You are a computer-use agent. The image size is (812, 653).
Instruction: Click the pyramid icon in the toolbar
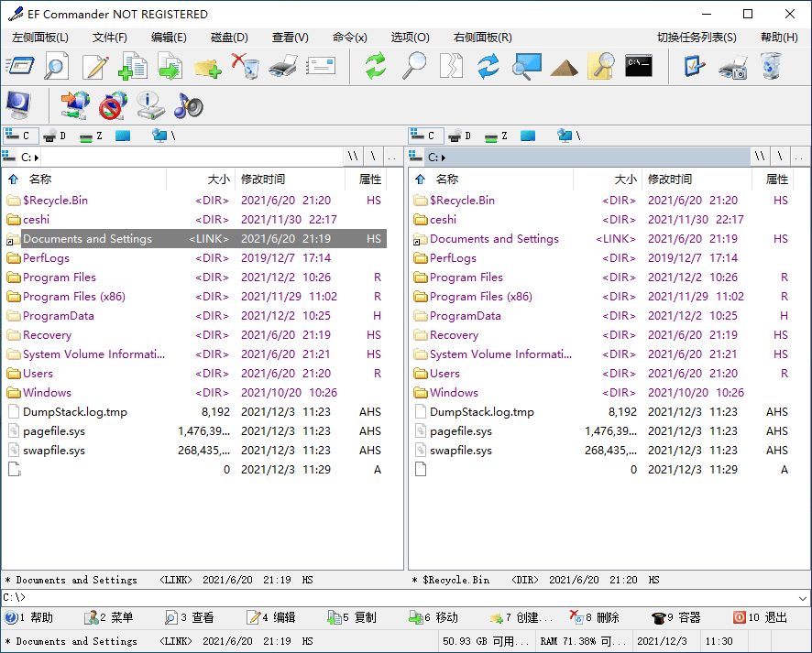(564, 67)
